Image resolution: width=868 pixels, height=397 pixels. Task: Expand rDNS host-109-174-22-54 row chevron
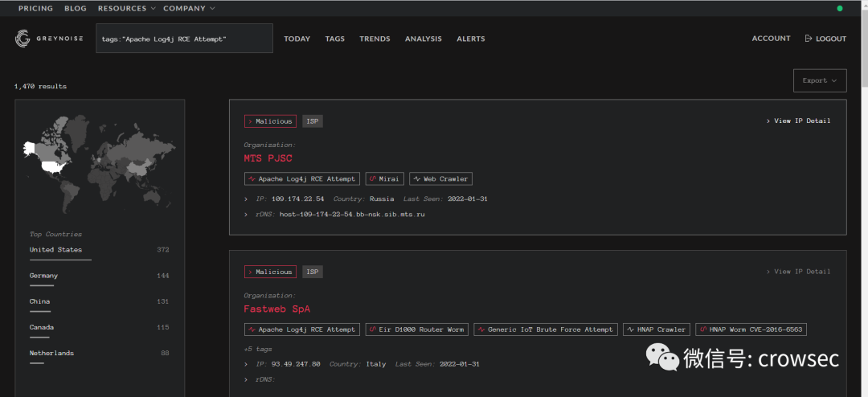coord(247,215)
